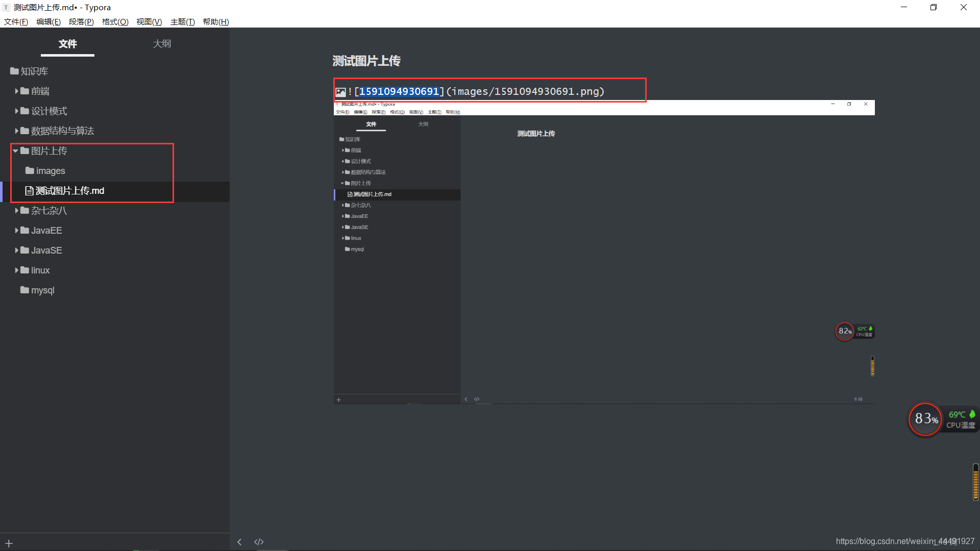Click the image icon before the markdown syntax
This screenshot has height=551, width=980.
(340, 92)
